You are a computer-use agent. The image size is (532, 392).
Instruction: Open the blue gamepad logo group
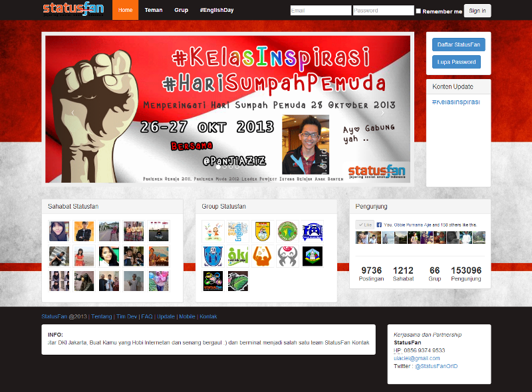click(313, 231)
